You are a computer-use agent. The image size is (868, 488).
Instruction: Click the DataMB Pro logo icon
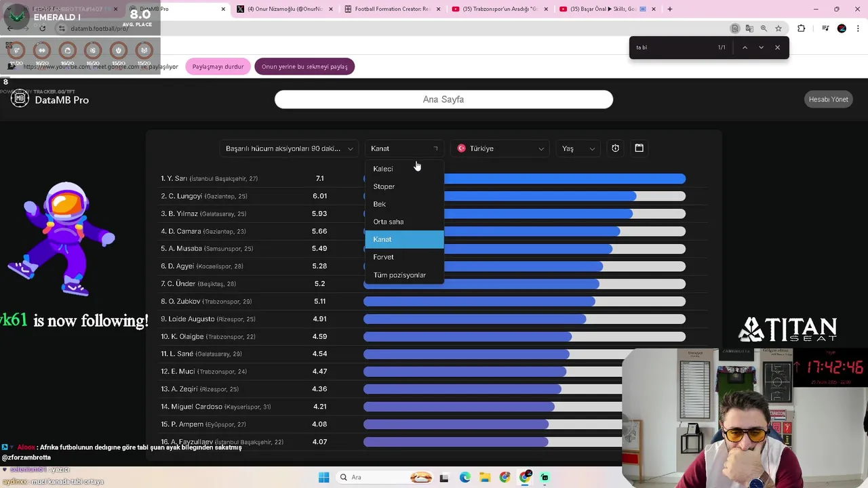(x=20, y=99)
